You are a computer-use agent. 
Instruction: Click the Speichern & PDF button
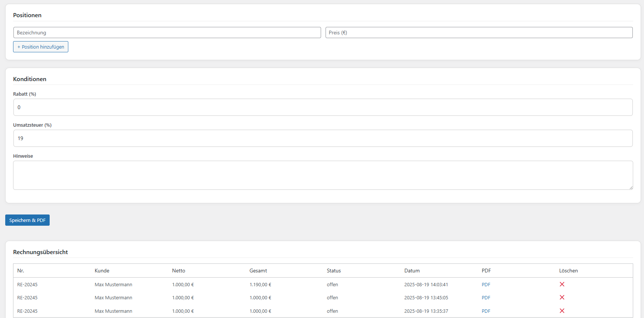click(x=27, y=220)
